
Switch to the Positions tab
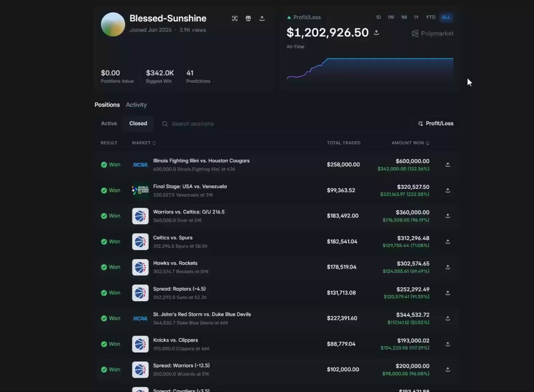pyautogui.click(x=107, y=105)
